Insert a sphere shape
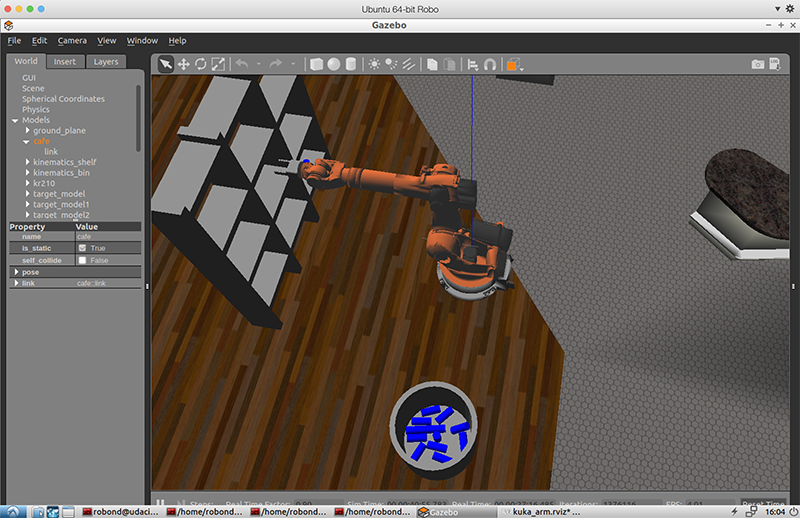Screen dimensions: 800x518 (334, 64)
